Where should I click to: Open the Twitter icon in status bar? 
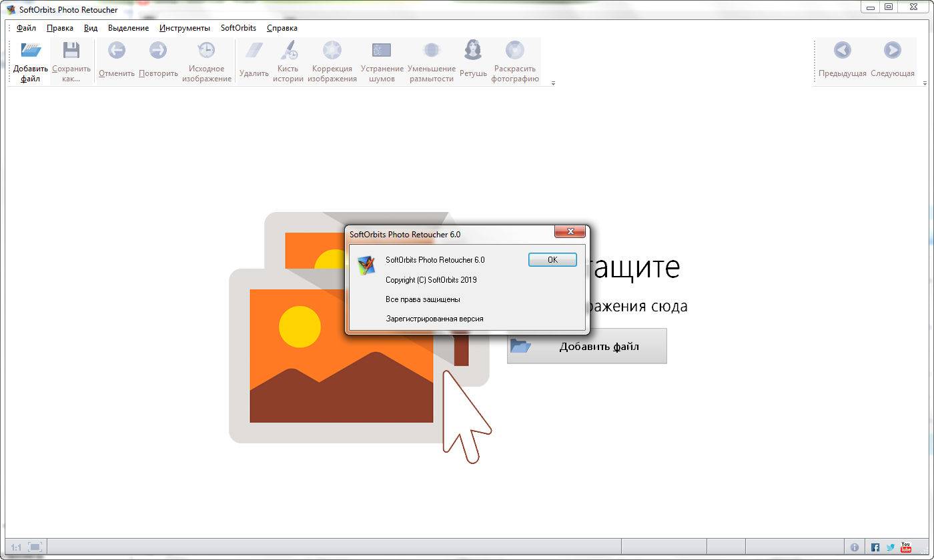891,547
